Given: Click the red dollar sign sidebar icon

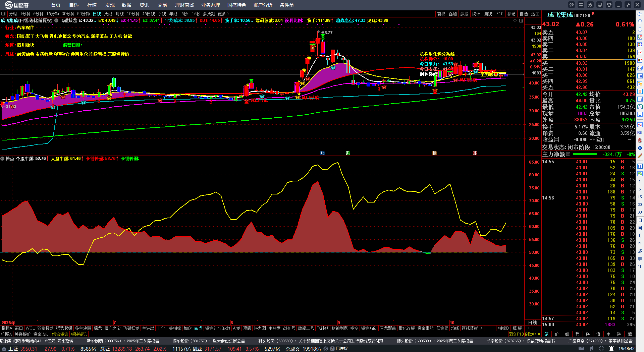Looking at the screenshot, I should (x=640, y=140).
